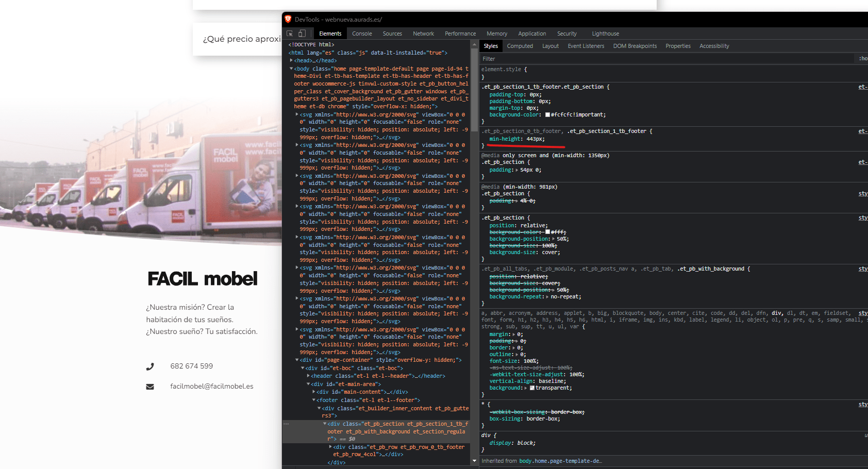Go to the Network tab
The height and width of the screenshot is (469, 868).
[423, 33]
